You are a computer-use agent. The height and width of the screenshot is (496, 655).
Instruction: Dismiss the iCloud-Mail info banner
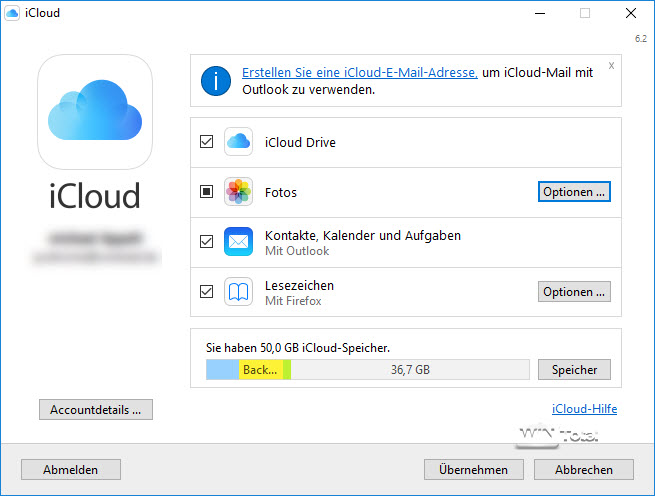(x=611, y=66)
